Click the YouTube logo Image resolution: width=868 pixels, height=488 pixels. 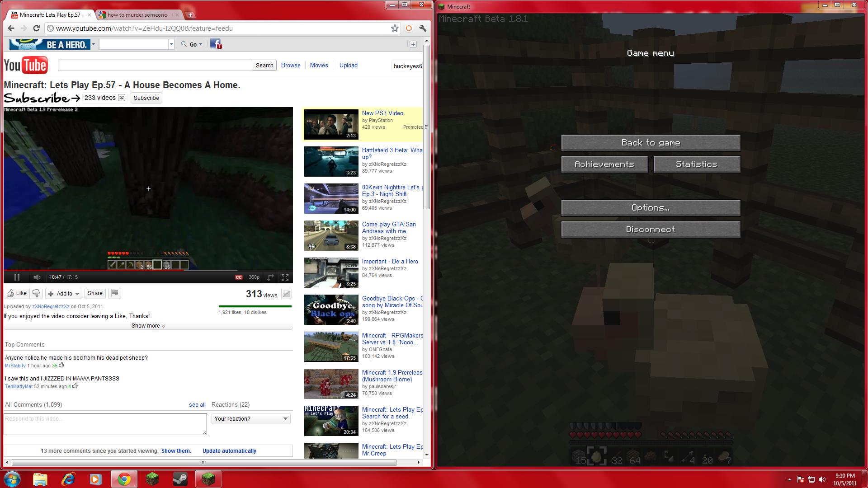point(26,66)
